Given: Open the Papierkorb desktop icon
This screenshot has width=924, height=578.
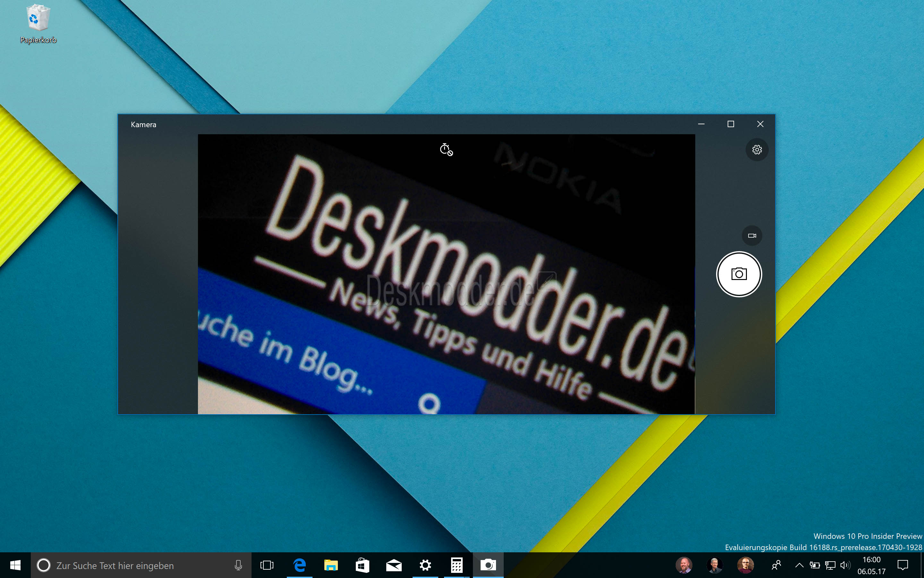Looking at the screenshot, I should pyautogui.click(x=38, y=24).
